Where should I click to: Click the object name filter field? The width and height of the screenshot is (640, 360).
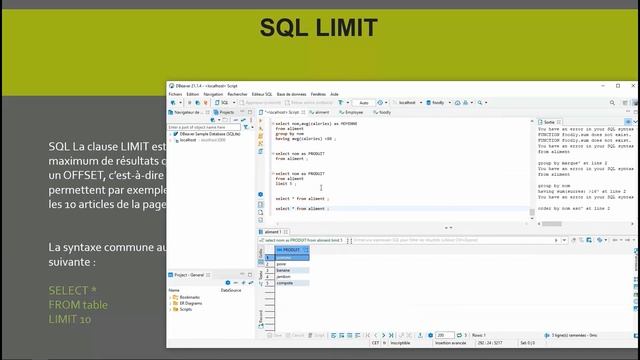tap(204, 127)
